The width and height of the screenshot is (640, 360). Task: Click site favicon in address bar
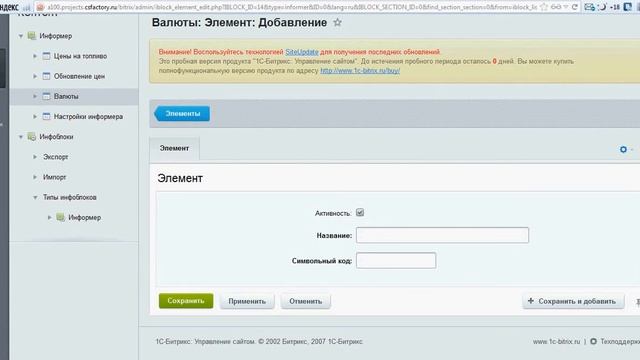(x=40, y=7)
